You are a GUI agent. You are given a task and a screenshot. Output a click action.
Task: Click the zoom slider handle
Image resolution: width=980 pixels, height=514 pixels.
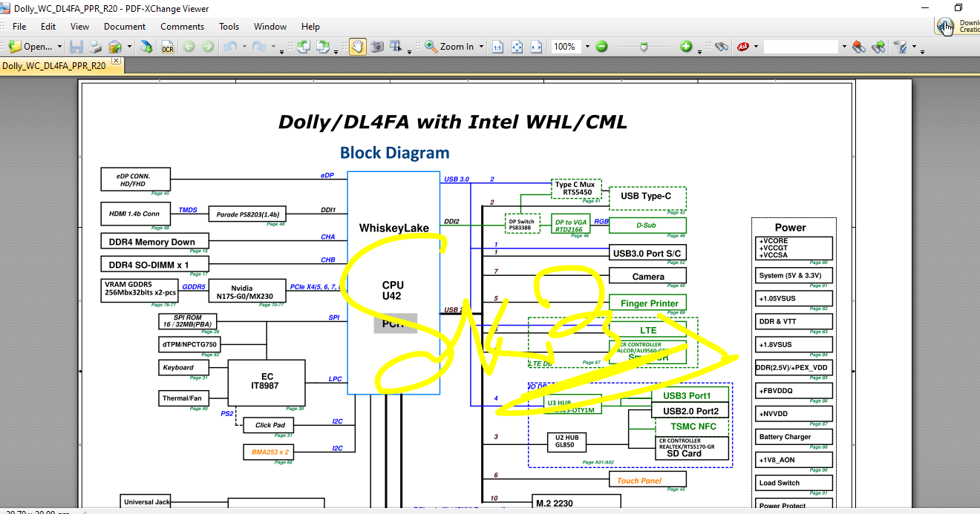(644, 46)
